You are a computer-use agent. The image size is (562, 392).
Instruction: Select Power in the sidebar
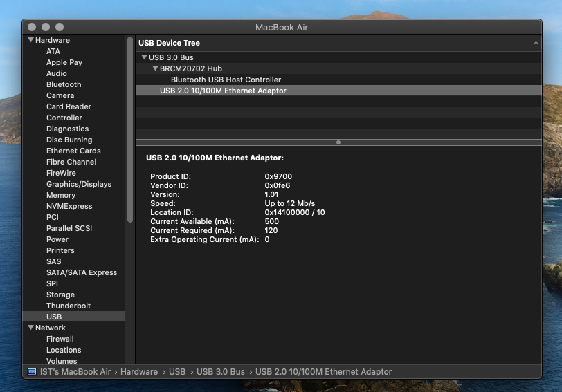57,239
